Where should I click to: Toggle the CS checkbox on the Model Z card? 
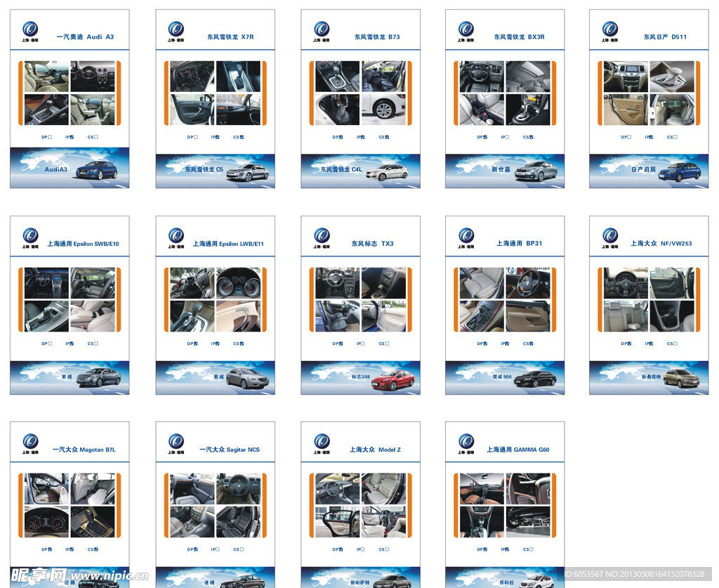pos(387,549)
